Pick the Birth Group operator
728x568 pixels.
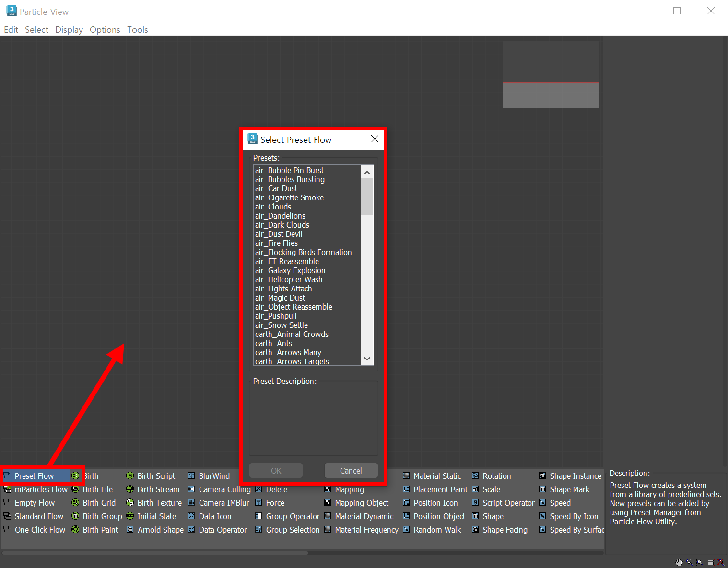click(x=97, y=516)
